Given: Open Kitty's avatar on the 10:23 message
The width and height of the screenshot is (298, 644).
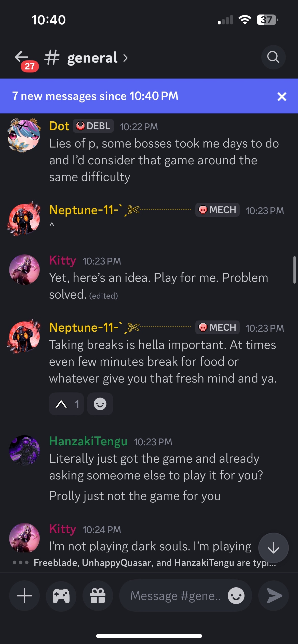Looking at the screenshot, I should 24,269.
